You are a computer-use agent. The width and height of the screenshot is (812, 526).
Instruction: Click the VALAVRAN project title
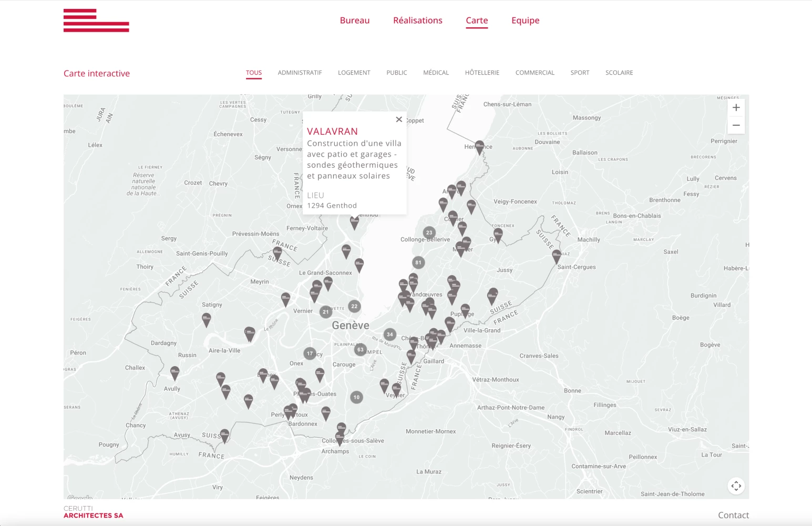(x=332, y=131)
